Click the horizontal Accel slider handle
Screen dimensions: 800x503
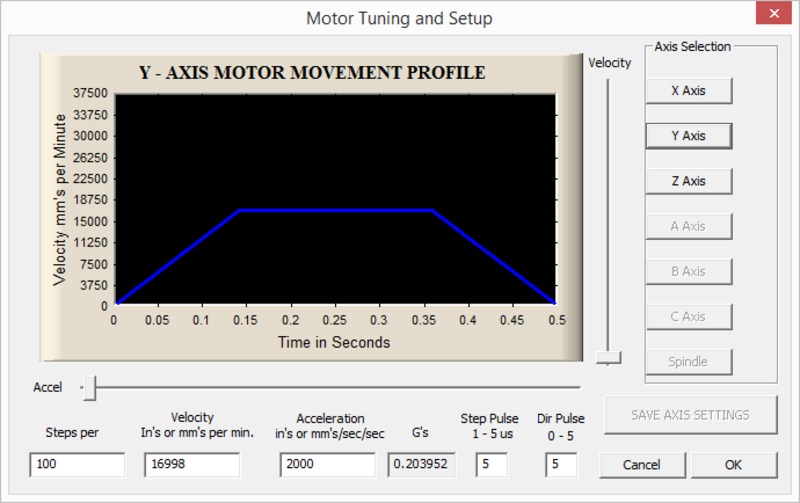point(89,387)
